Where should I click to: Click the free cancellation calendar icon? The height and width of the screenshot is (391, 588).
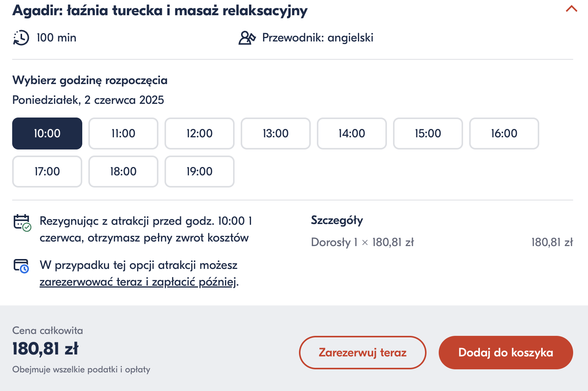coord(22,223)
